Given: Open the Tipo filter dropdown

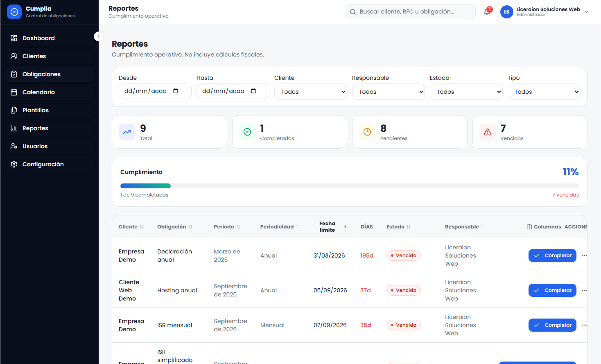Looking at the screenshot, I should click(544, 92).
